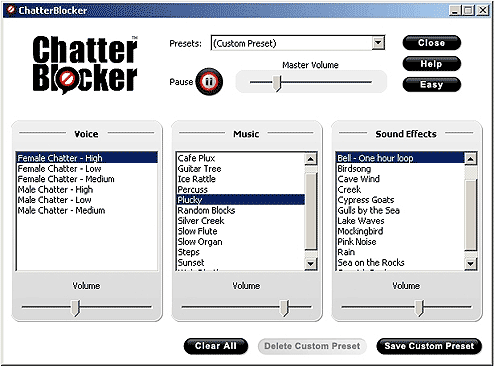This screenshot has height=366, width=495.
Task: Select Lake Waves sound effect
Action: point(400,221)
